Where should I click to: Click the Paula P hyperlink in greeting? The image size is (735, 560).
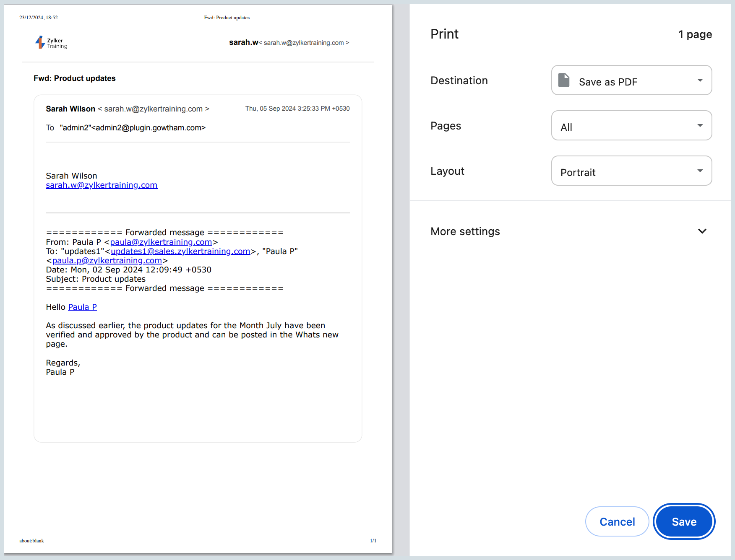82,307
